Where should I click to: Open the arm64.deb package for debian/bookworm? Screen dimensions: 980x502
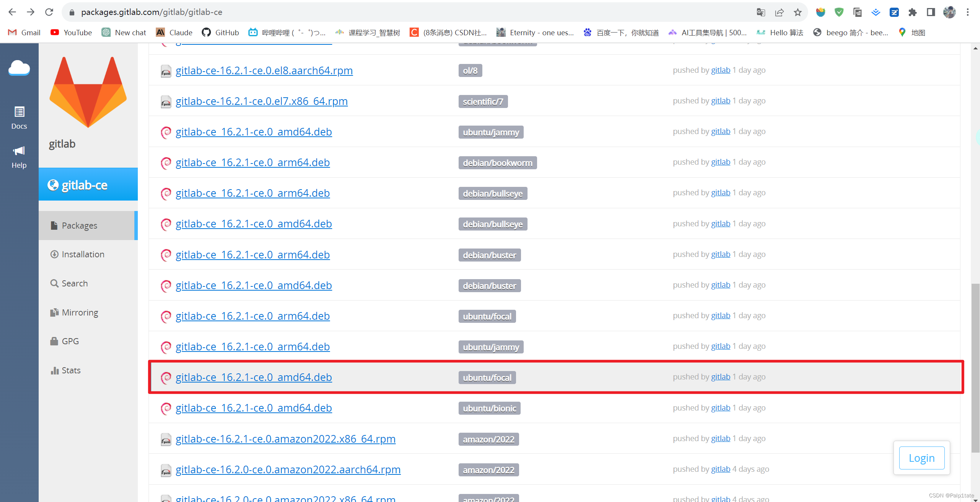coord(253,162)
